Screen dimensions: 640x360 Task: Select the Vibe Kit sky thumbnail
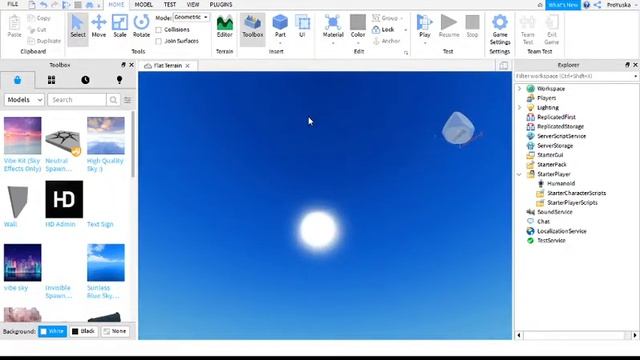click(x=22, y=136)
